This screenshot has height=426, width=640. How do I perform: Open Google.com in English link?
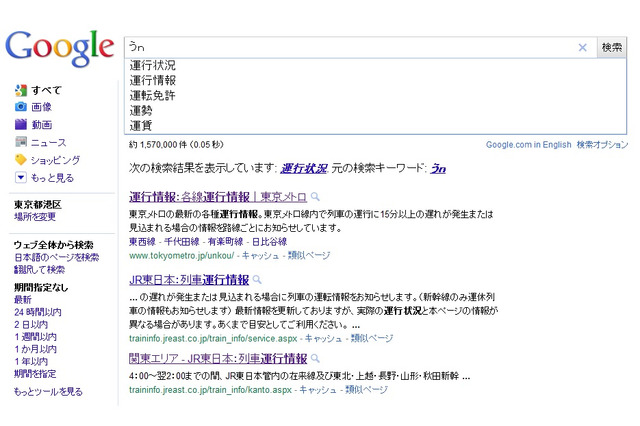point(528,144)
